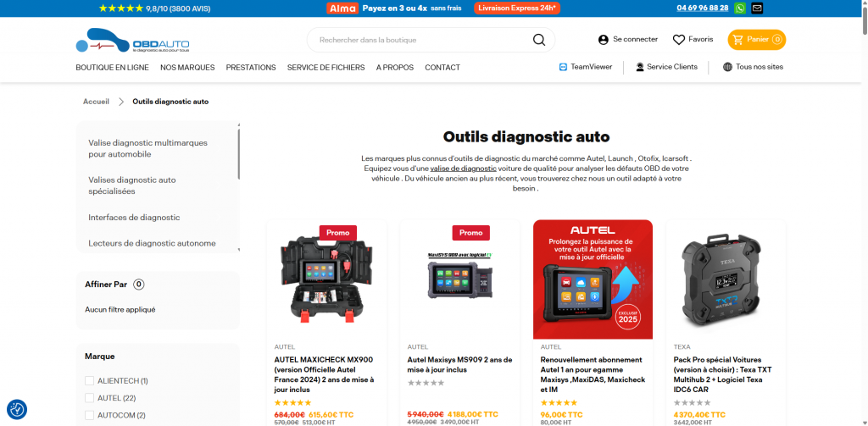
Task: Go to CONTACT page
Action: [x=442, y=68]
